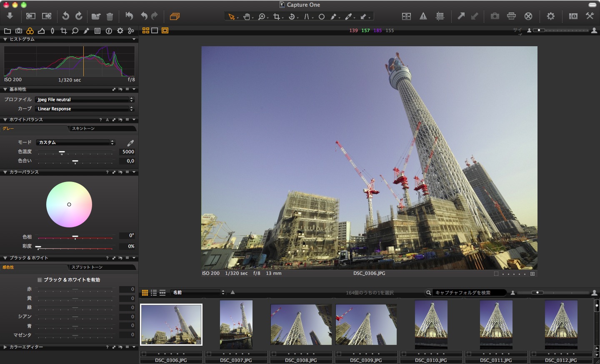Open the Library tool tab (folder icon)
The height and width of the screenshot is (364, 600).
8,31
